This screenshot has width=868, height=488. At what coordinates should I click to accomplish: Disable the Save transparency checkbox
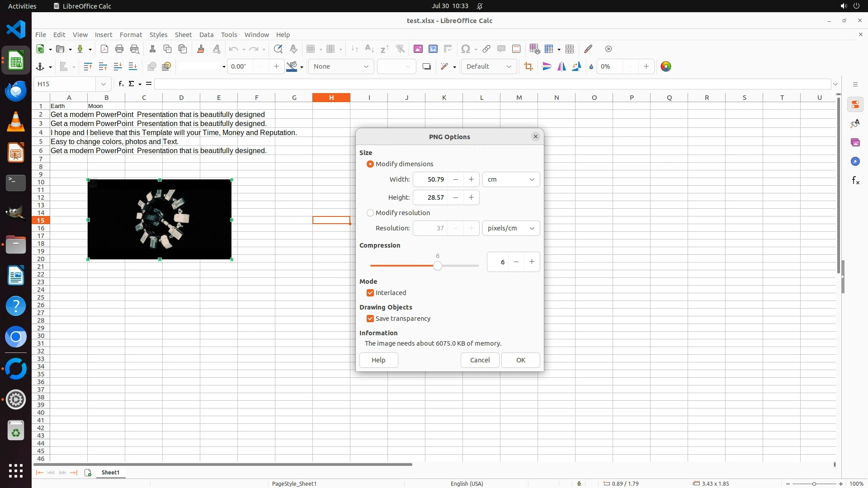pos(370,319)
